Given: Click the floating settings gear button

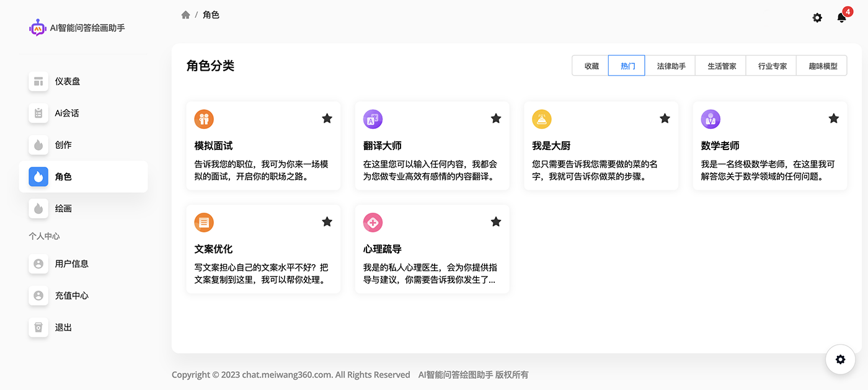Looking at the screenshot, I should [840, 360].
